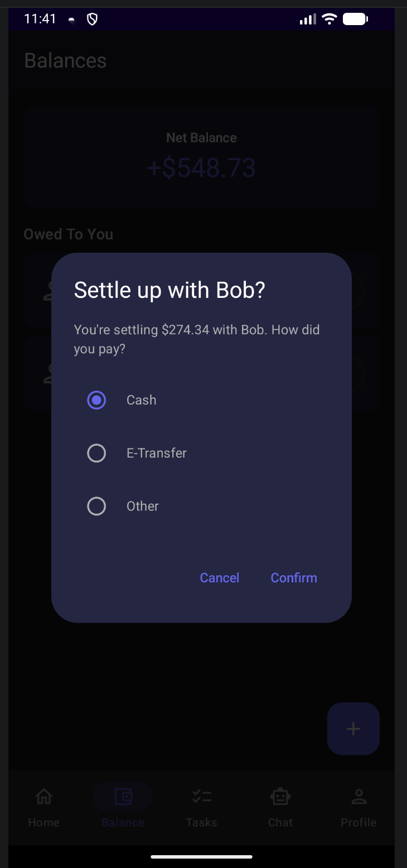
Task: Tap the Wi-Fi status icon
Action: (x=330, y=20)
